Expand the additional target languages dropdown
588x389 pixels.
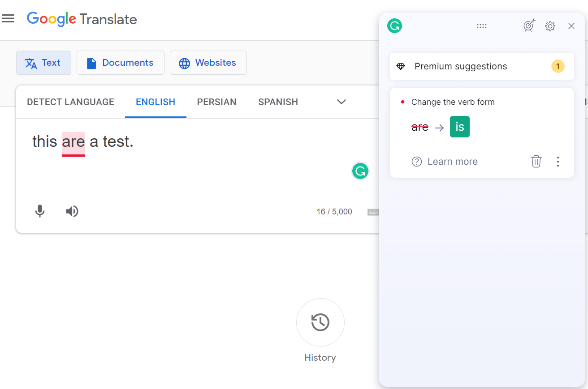point(341,102)
